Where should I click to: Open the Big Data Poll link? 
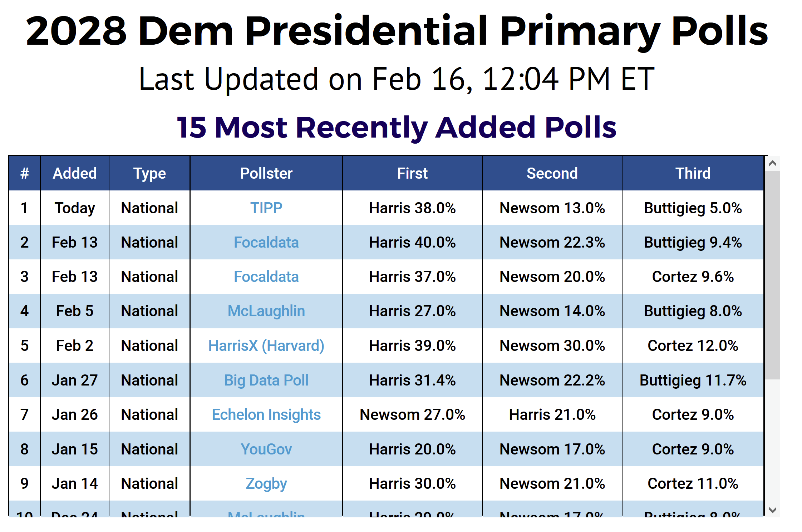266,380
